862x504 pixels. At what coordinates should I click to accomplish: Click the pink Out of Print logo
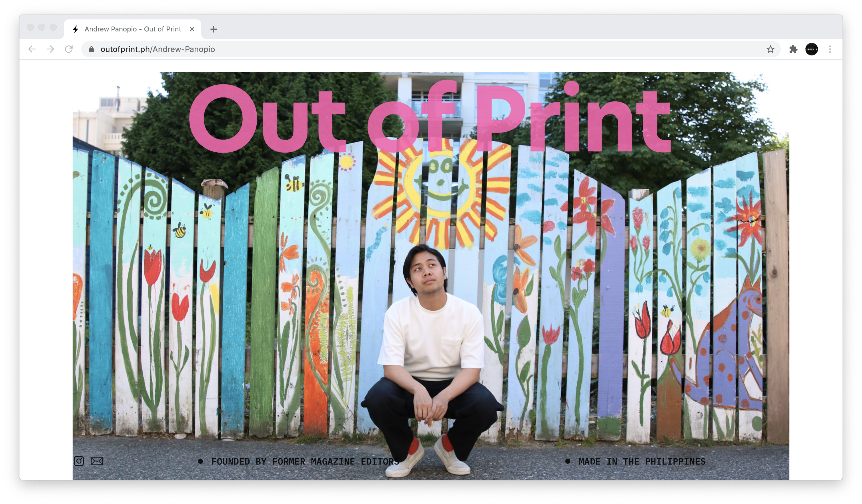430,117
